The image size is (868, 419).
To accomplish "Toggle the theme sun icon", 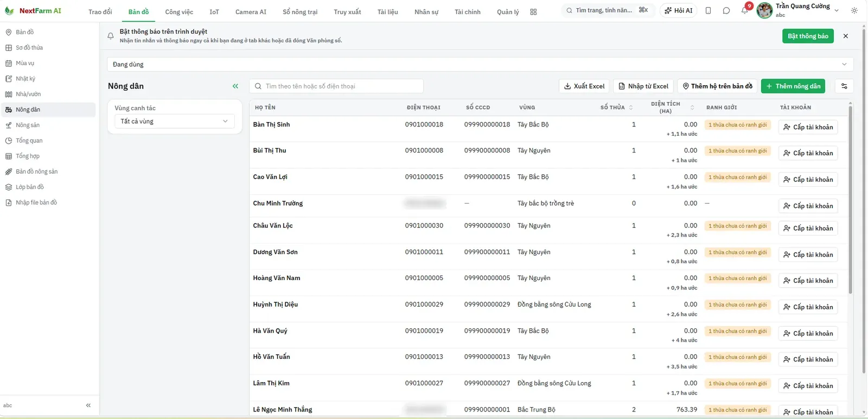I will point(854,10).
